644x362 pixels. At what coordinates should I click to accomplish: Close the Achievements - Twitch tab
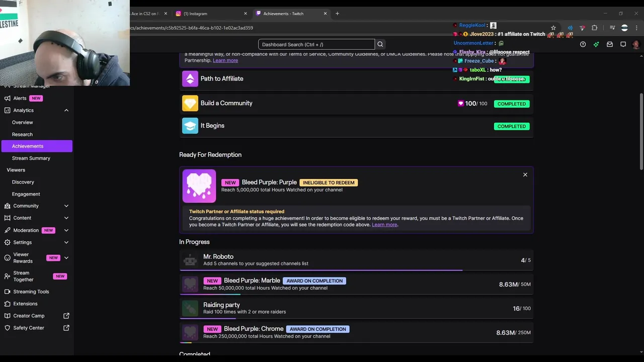326,14
